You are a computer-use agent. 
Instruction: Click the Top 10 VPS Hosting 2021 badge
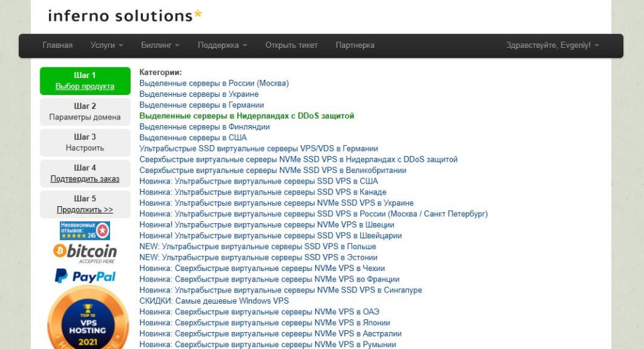click(84, 321)
